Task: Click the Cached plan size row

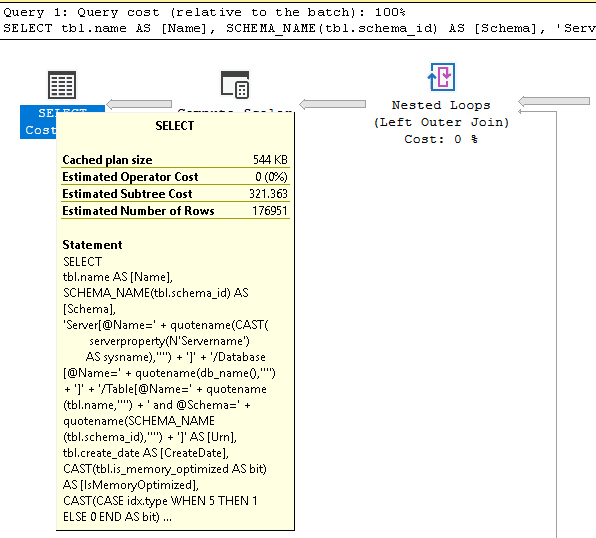Action: coord(175,160)
